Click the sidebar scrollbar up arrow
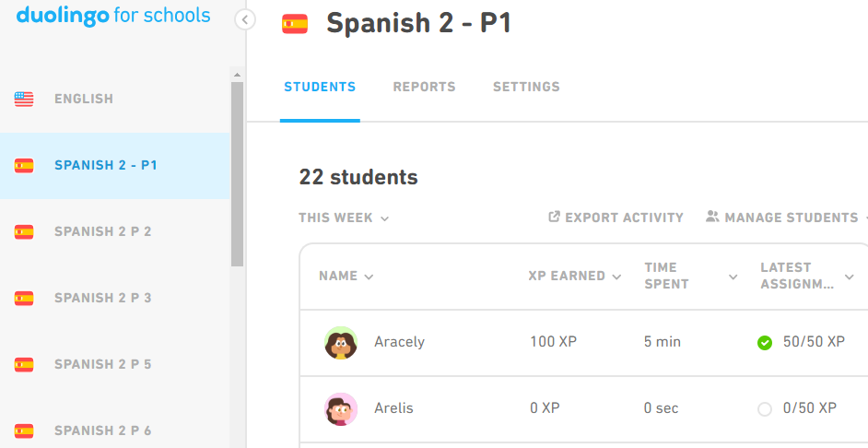 click(237, 74)
